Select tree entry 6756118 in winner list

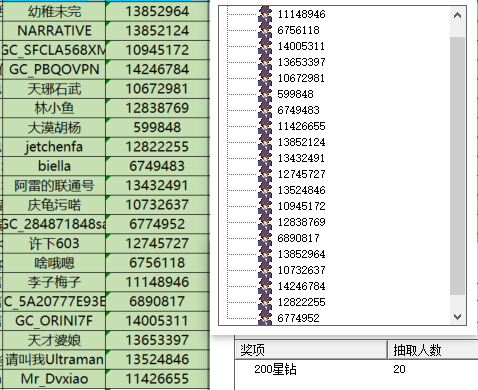pyautogui.click(x=298, y=30)
